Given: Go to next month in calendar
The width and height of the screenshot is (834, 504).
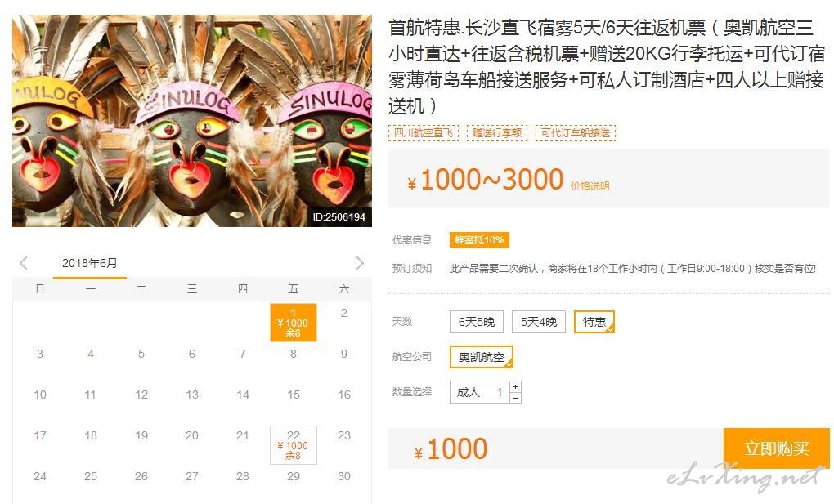Looking at the screenshot, I should click(360, 263).
